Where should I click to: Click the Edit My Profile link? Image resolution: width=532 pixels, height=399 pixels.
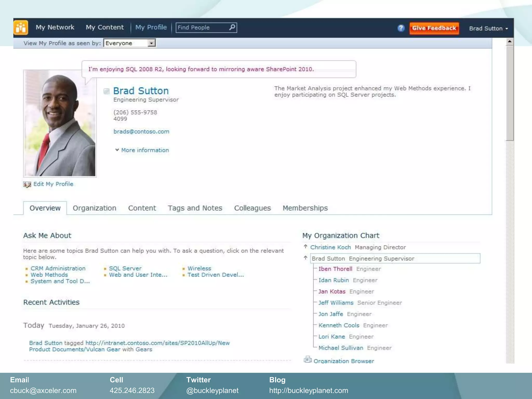click(54, 184)
